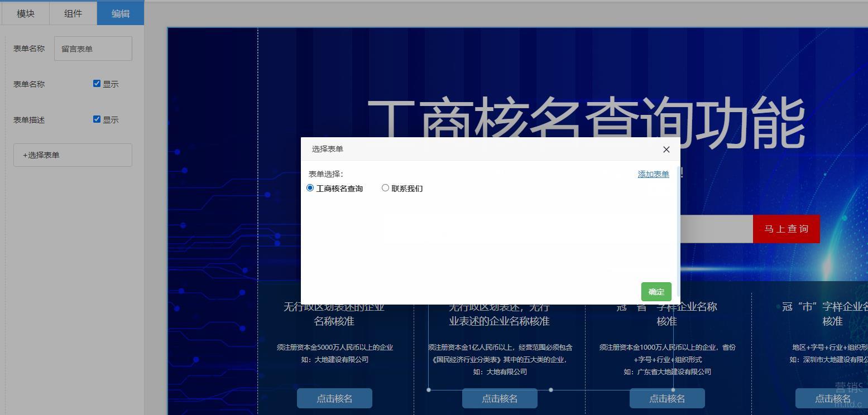Image resolution: width=868 pixels, height=415 pixels.
Task: Close the 选择表单 dialog
Action: pos(666,149)
